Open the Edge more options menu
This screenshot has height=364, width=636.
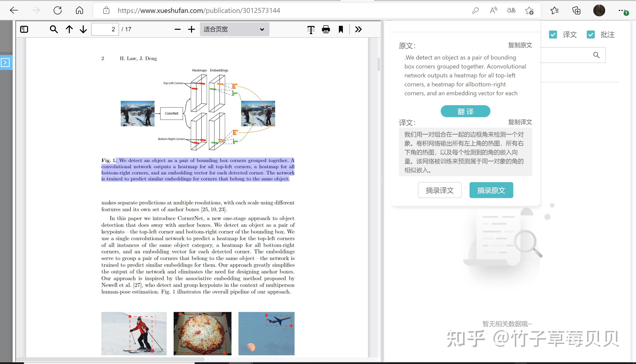point(622,10)
